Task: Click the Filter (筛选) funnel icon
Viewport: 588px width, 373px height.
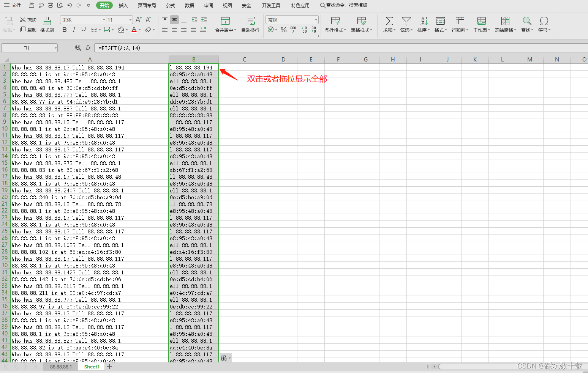Action: point(406,21)
